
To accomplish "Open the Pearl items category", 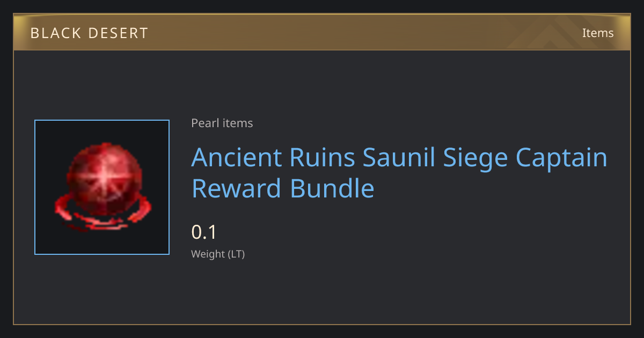I will [x=222, y=123].
